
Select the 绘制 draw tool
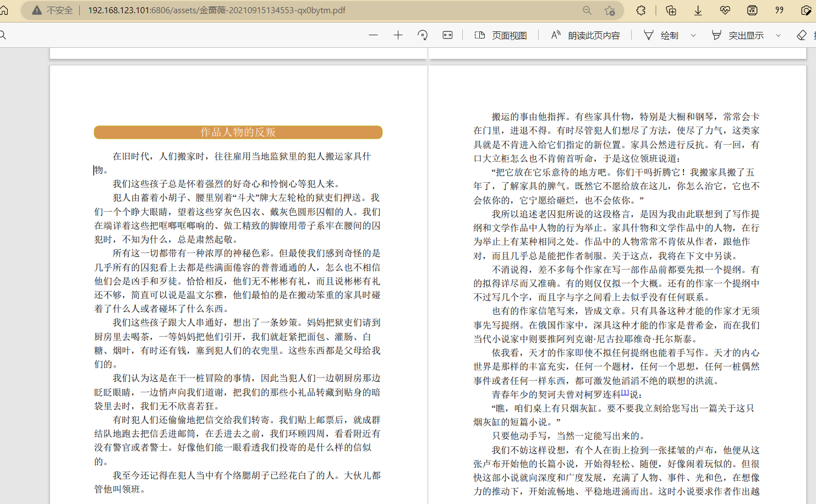[x=661, y=35]
